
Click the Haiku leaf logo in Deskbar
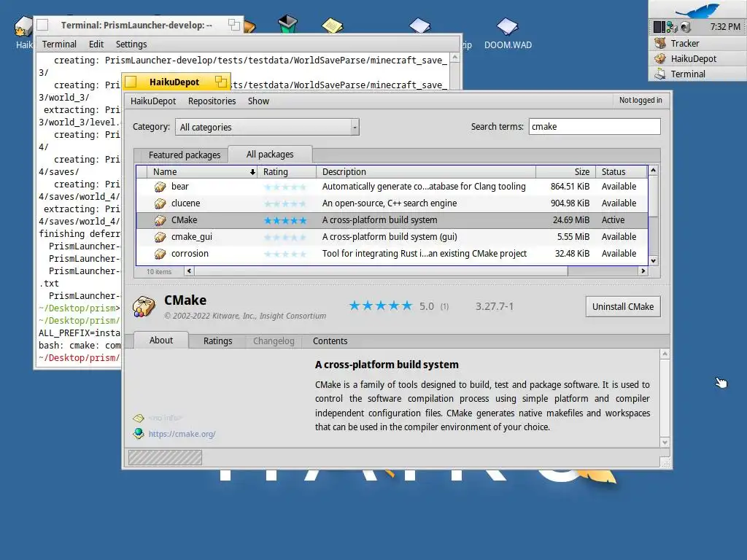[x=697, y=10]
